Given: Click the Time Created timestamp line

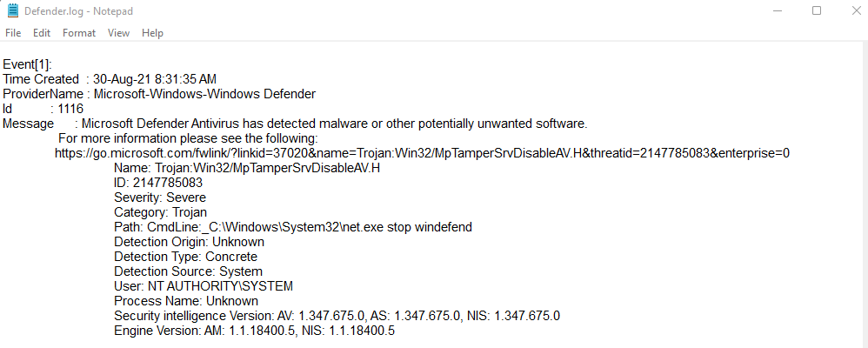Looking at the screenshot, I should point(110,79).
